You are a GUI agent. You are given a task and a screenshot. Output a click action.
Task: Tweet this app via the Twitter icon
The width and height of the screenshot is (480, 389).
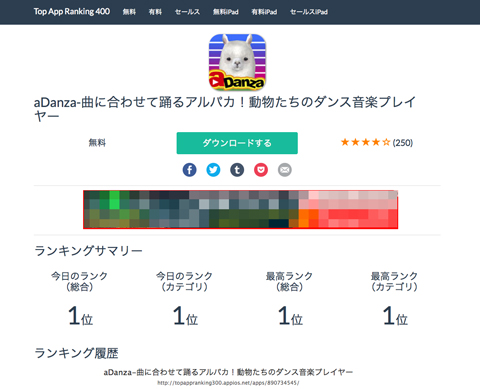click(x=213, y=170)
